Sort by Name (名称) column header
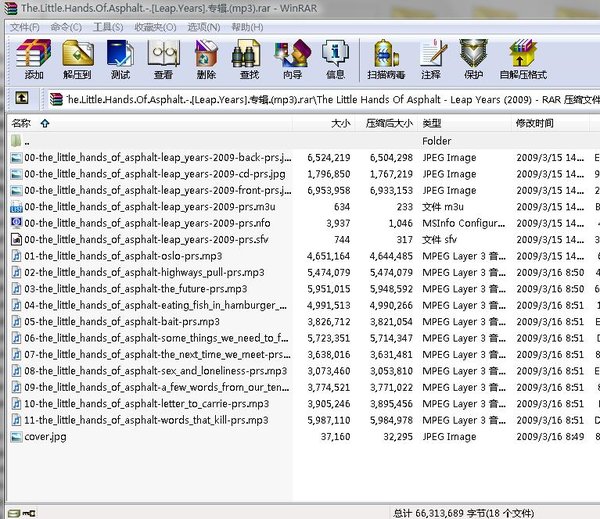The width and height of the screenshot is (600, 519). pos(149,123)
